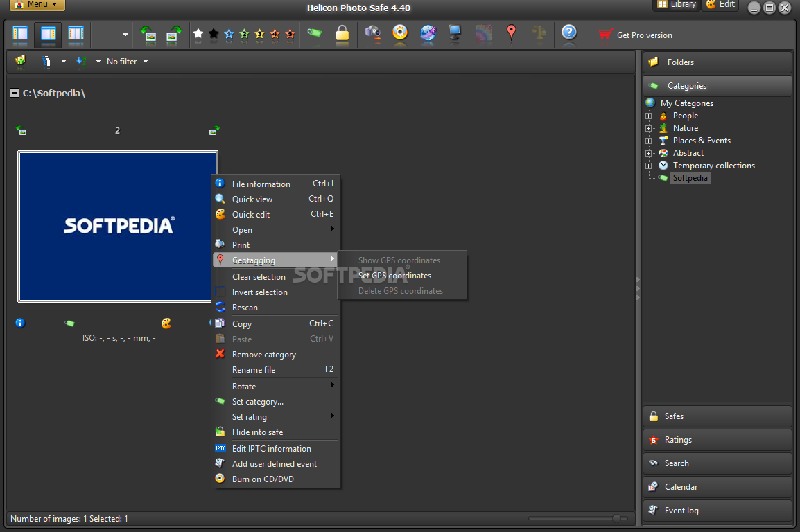Expand the Abstract category
Screen dimensions: 800x532
[648, 153]
